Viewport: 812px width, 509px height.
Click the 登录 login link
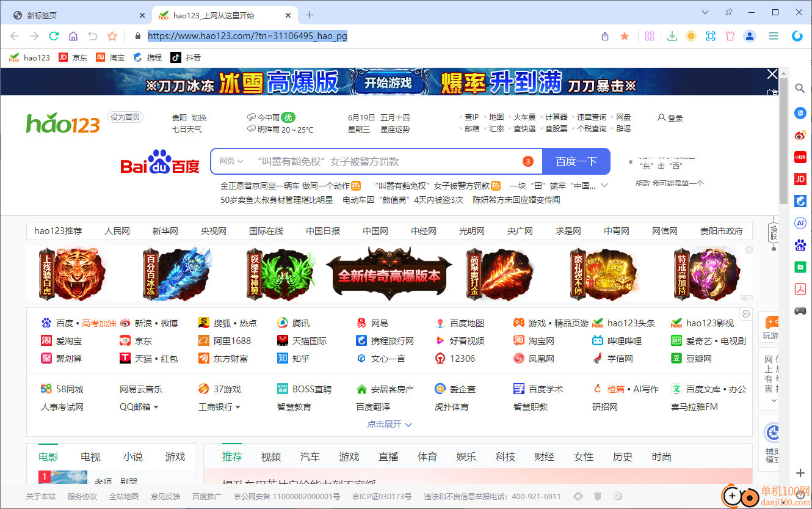670,118
